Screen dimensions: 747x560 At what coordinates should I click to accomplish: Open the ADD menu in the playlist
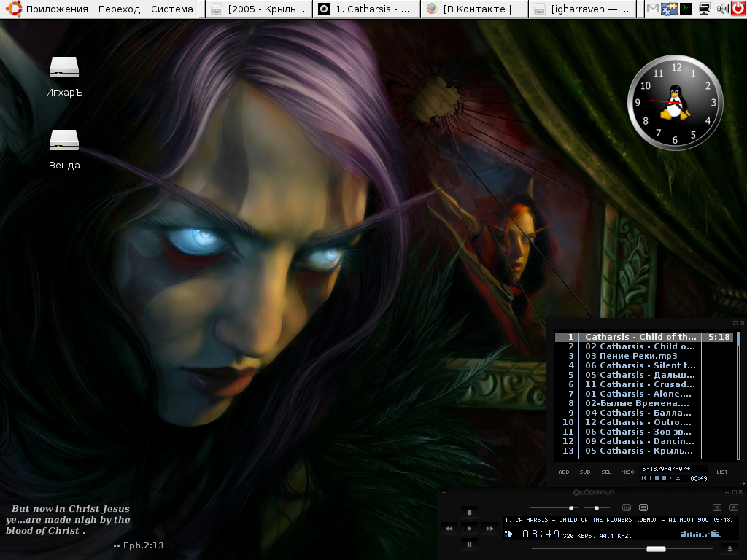coord(564,472)
